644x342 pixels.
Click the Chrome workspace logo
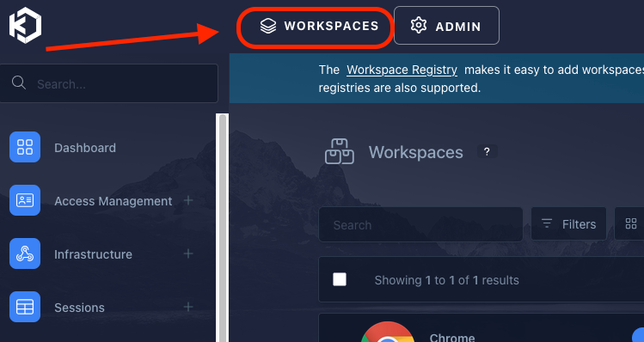coord(387,333)
